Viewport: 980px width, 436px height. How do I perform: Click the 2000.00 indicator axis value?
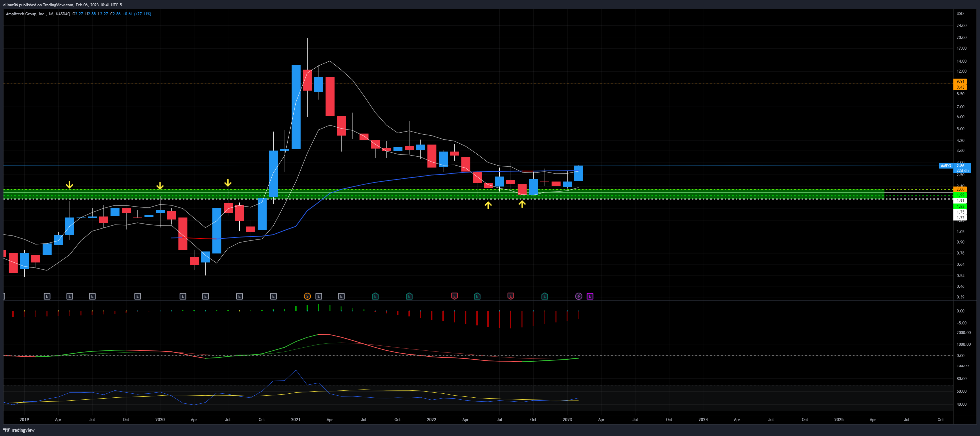(x=963, y=332)
